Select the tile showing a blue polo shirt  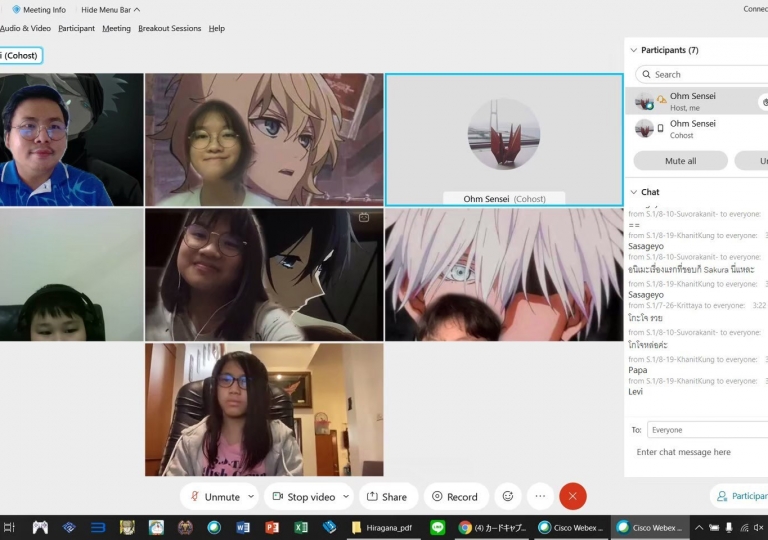(x=72, y=140)
